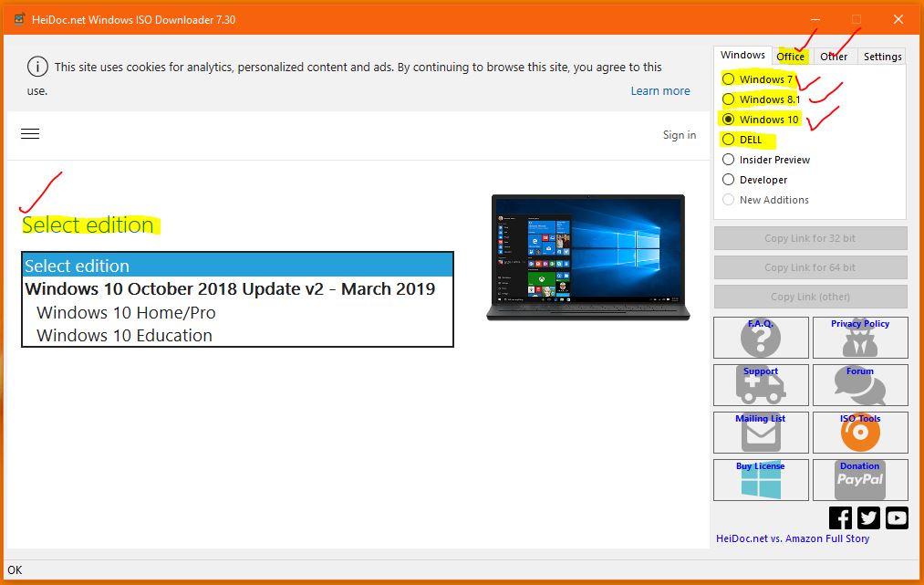Click the Buy License icon
Viewport: 924px width, 585px height.
click(x=761, y=480)
